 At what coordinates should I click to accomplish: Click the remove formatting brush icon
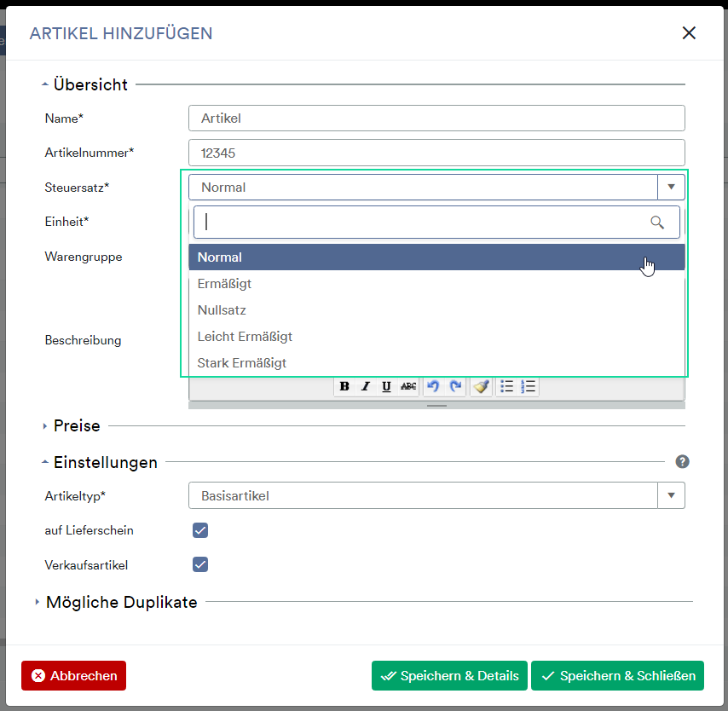(x=481, y=386)
